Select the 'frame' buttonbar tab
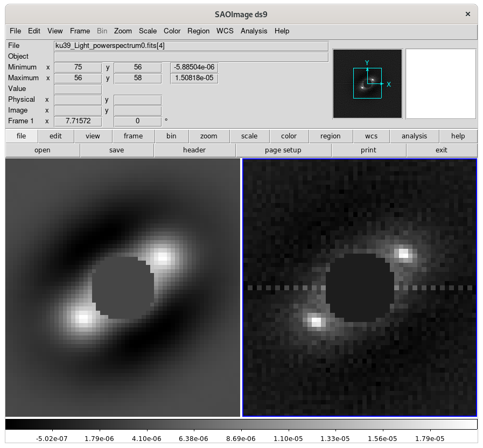The image size is (483, 448). (133, 136)
